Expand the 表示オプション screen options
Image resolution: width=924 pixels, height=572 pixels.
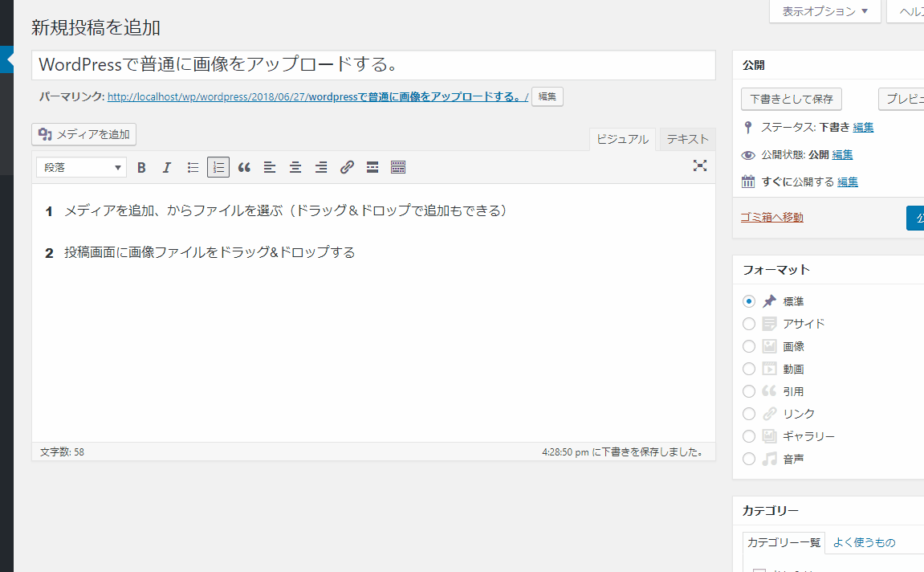coord(824,11)
